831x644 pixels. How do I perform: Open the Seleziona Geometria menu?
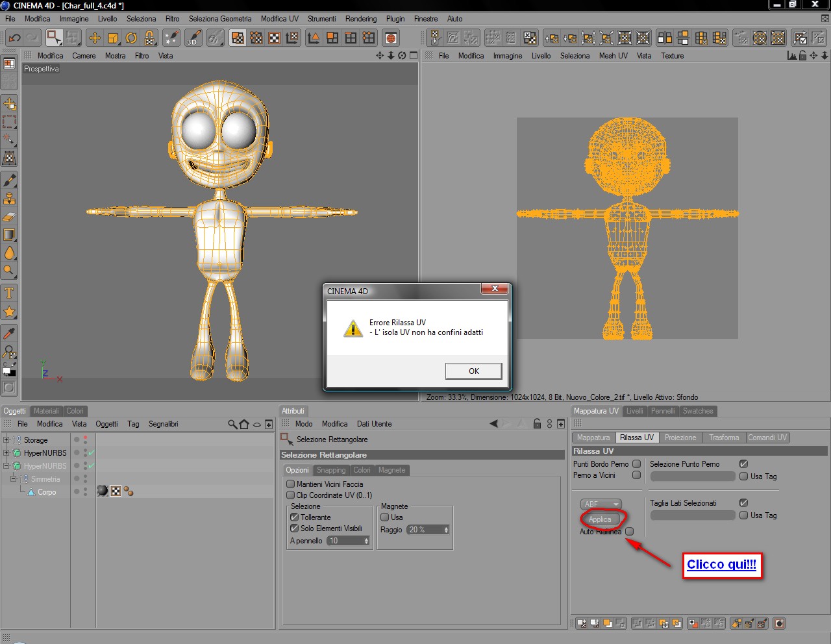(220, 19)
